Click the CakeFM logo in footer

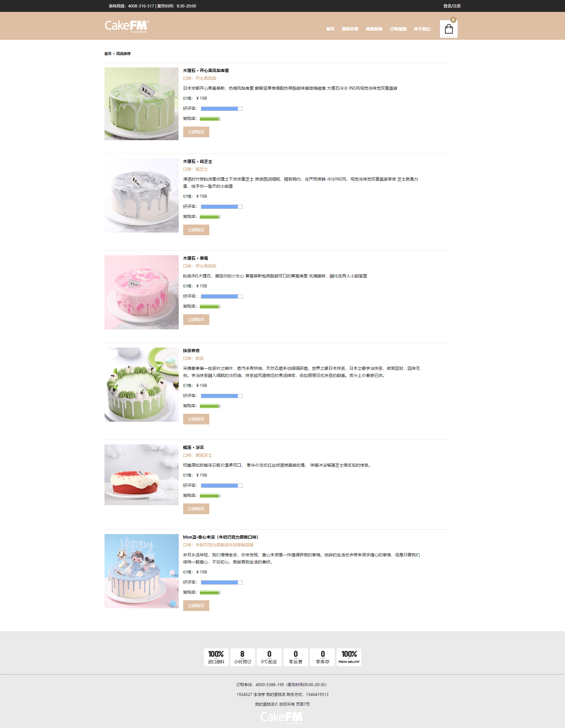pos(282,718)
